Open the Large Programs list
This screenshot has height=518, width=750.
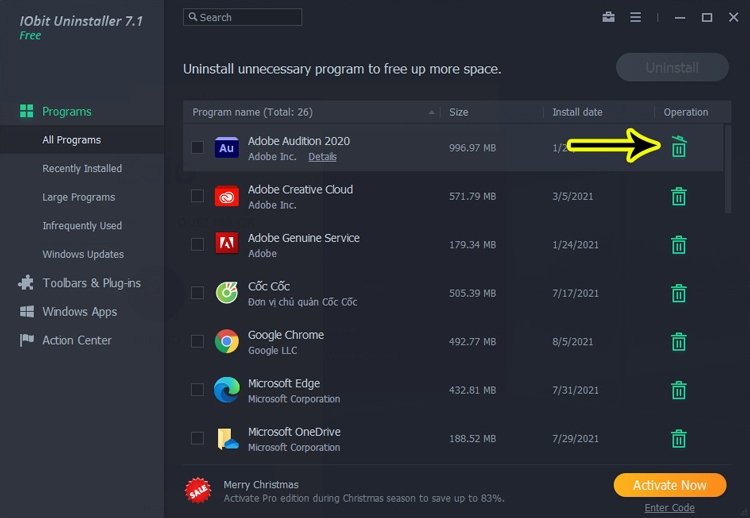(78, 197)
